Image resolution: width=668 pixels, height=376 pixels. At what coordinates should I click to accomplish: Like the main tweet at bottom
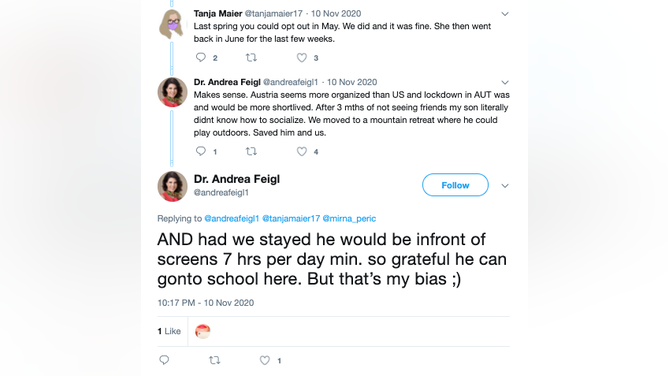[x=265, y=360]
